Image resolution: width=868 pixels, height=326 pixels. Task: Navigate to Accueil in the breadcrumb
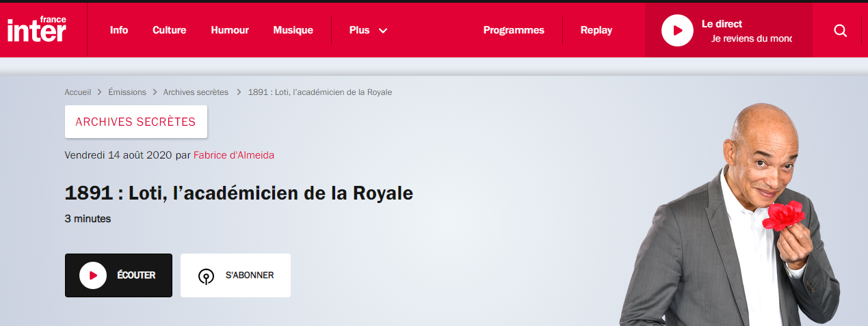pos(78,92)
